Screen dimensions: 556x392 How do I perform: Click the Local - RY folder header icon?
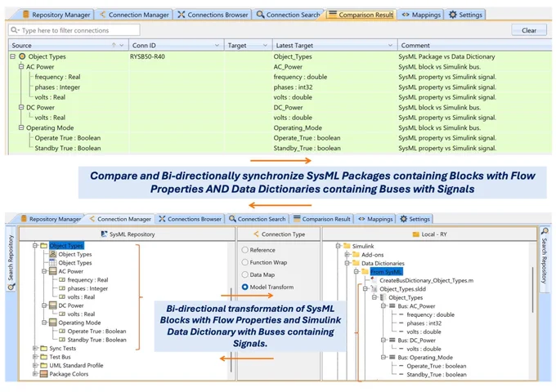tap(416, 234)
